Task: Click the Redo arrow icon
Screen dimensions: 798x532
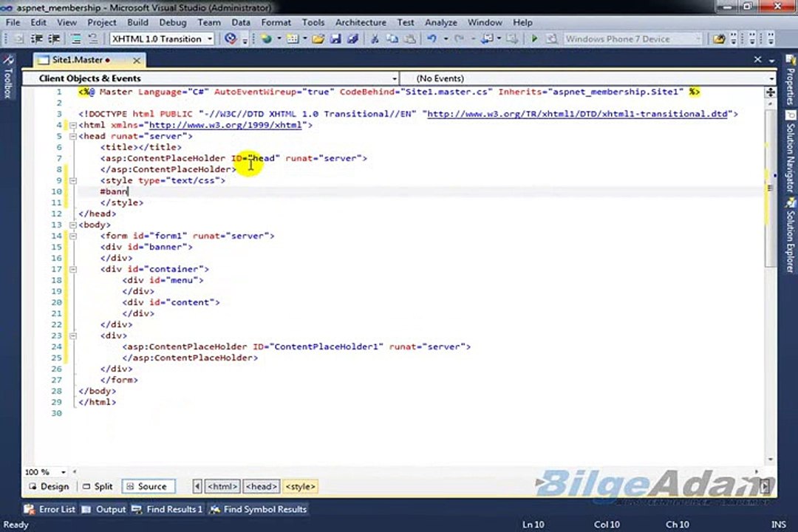Action: pyautogui.click(x=460, y=38)
